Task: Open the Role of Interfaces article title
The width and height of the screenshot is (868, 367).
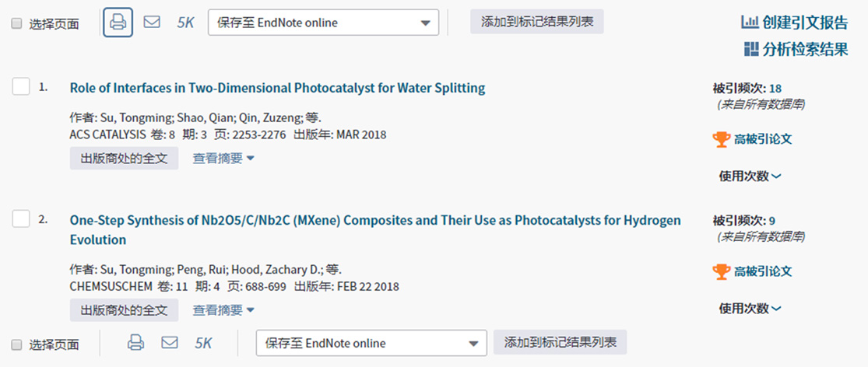Action: coord(277,88)
